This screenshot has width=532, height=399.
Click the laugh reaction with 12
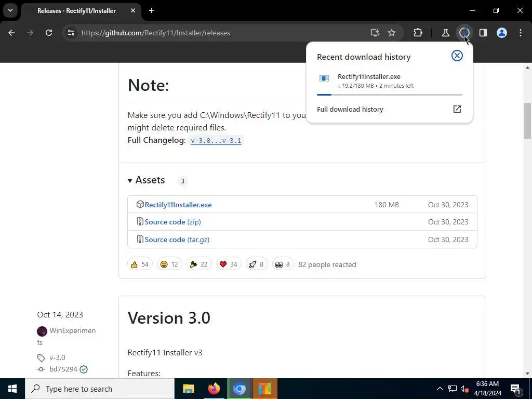click(169, 264)
